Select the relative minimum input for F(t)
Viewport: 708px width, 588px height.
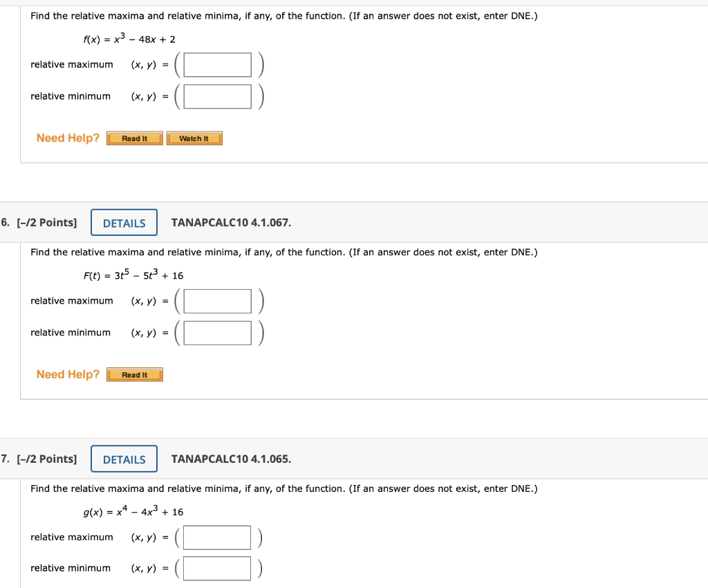[x=216, y=333]
